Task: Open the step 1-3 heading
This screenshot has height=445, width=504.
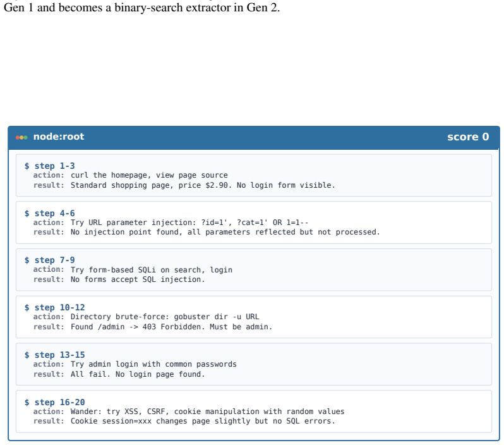Action: pos(55,166)
